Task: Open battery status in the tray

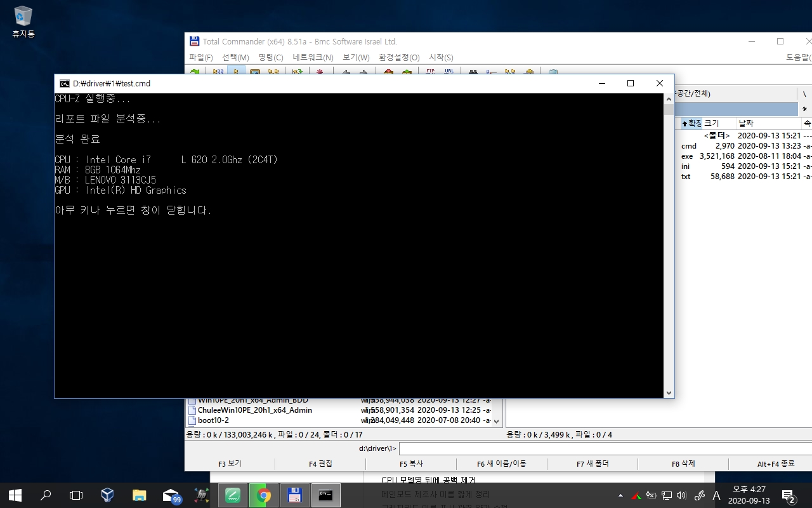Action: [x=652, y=495]
